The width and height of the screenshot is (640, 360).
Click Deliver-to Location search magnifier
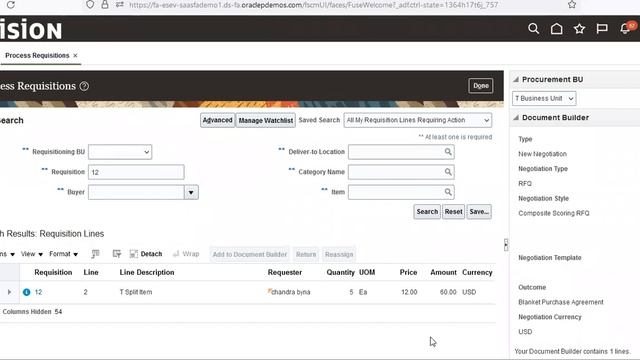coord(448,152)
